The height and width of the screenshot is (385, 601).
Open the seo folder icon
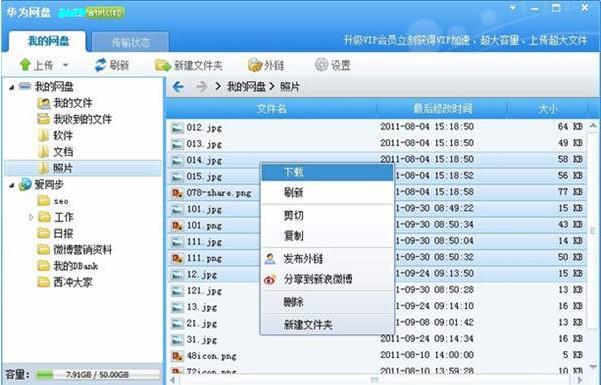43,201
